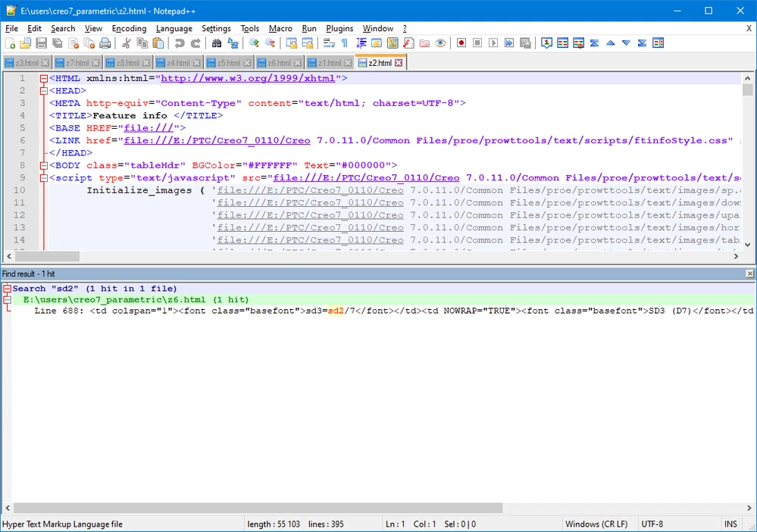This screenshot has height=532, width=757.
Task: Click the Compare files toolbar icon
Action: [562, 43]
